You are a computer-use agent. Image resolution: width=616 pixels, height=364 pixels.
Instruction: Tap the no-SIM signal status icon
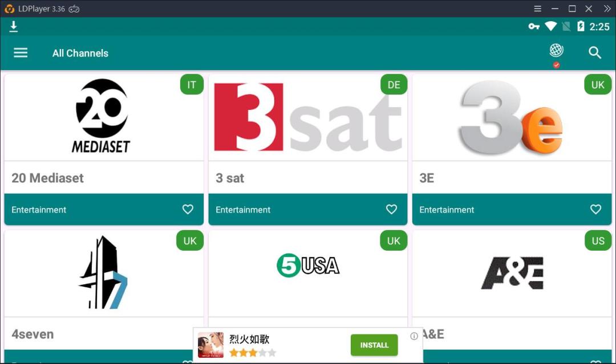click(566, 26)
